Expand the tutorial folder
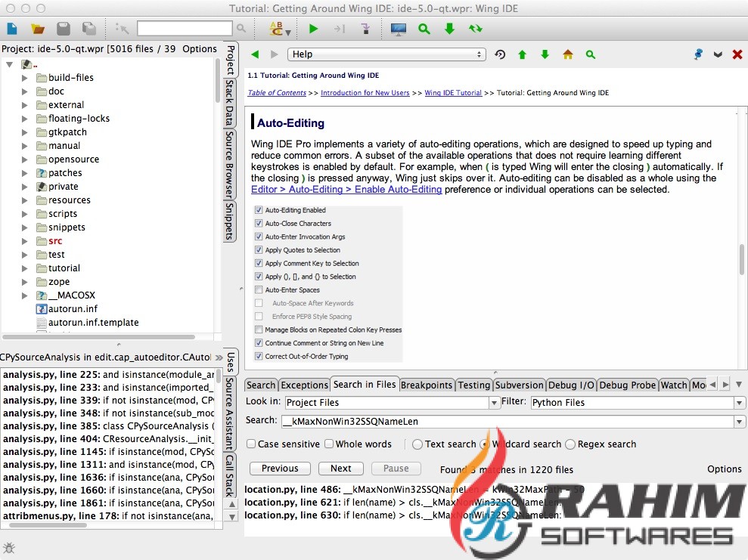The height and width of the screenshot is (560, 748). click(x=24, y=268)
